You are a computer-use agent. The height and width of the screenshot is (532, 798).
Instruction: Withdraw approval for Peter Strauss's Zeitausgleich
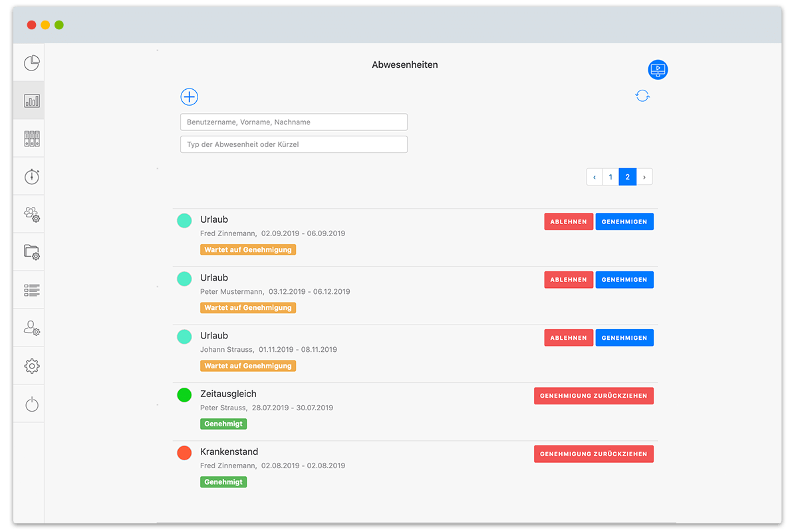[593, 395]
